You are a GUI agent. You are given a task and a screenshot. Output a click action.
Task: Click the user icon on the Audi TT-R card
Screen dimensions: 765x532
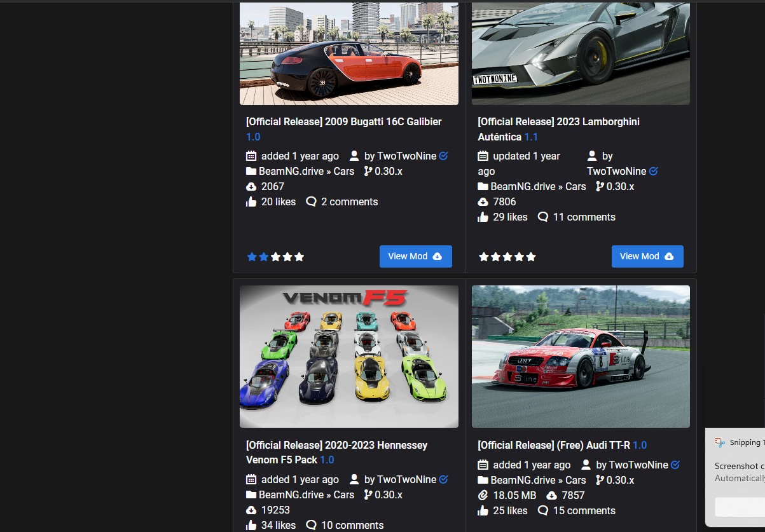586,465
